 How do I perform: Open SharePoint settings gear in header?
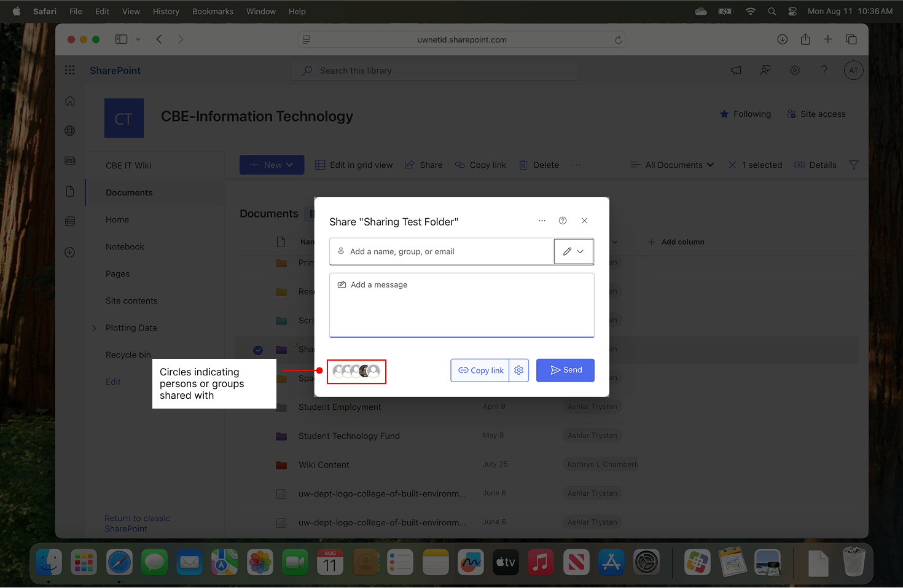pos(794,71)
